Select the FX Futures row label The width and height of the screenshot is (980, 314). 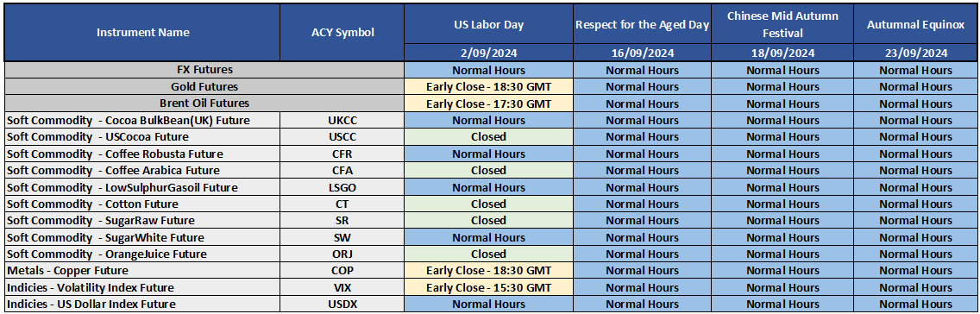click(x=204, y=70)
